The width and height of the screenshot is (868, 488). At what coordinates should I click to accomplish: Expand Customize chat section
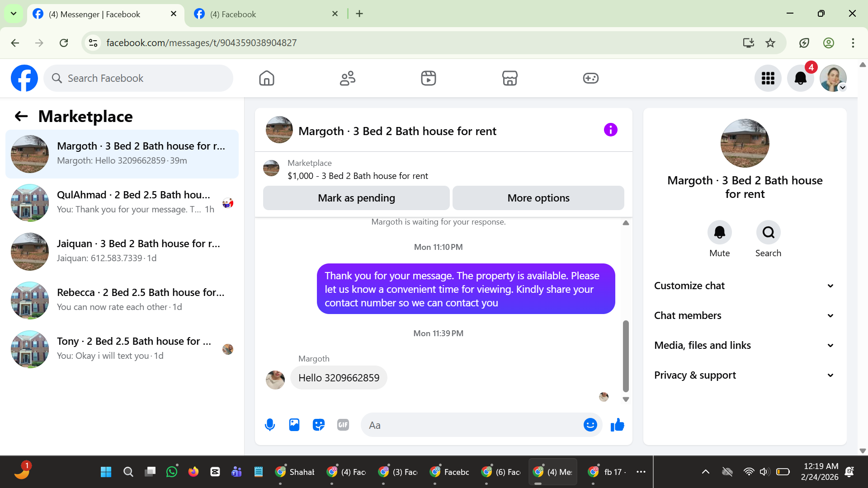tap(745, 286)
